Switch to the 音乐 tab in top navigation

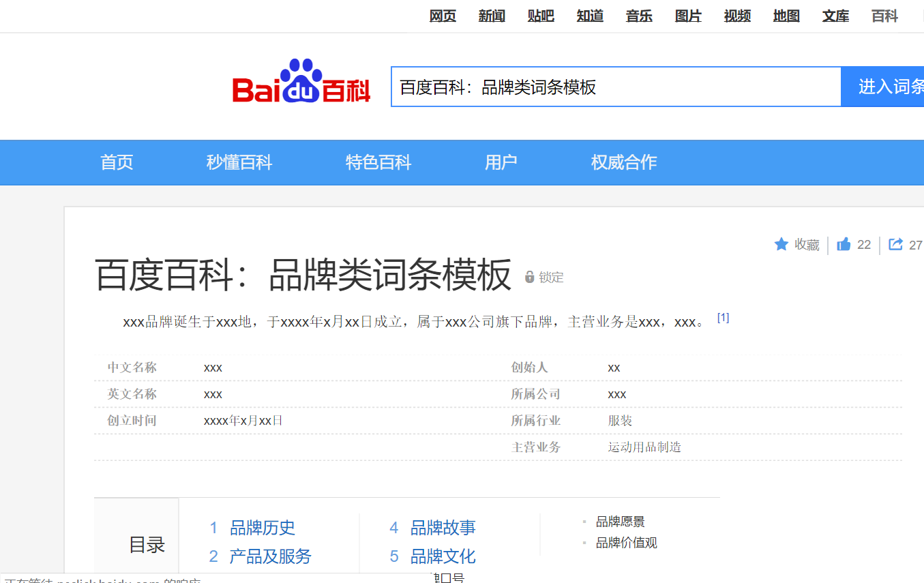click(639, 16)
